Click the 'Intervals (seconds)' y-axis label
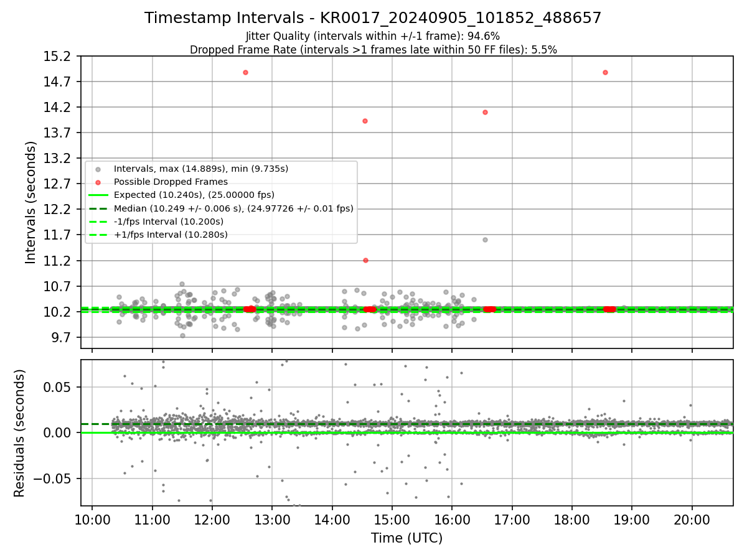Image resolution: width=747 pixels, height=560 pixels. (31, 202)
